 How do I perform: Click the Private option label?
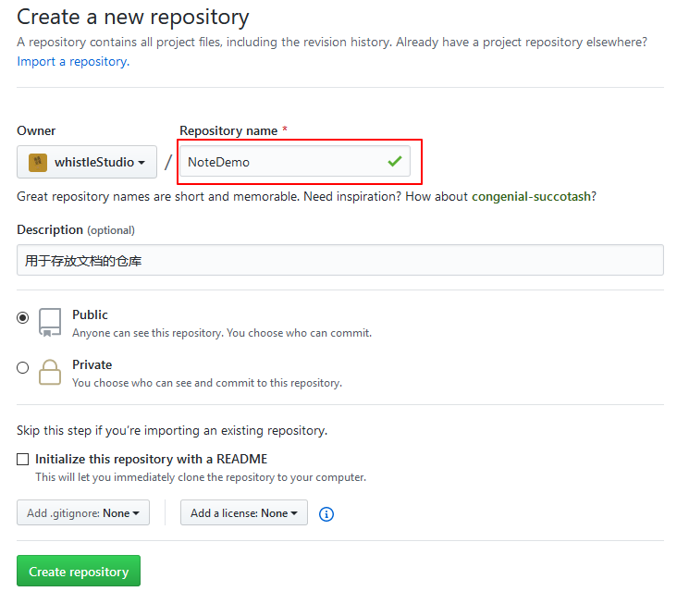point(92,364)
